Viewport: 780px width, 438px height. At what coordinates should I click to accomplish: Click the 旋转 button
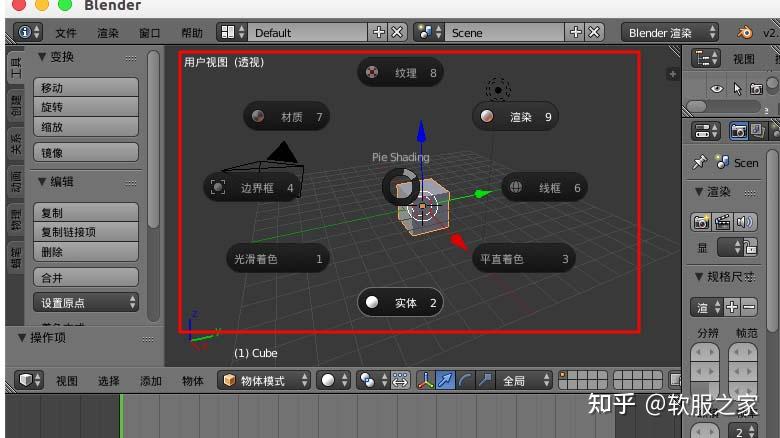[x=86, y=107]
